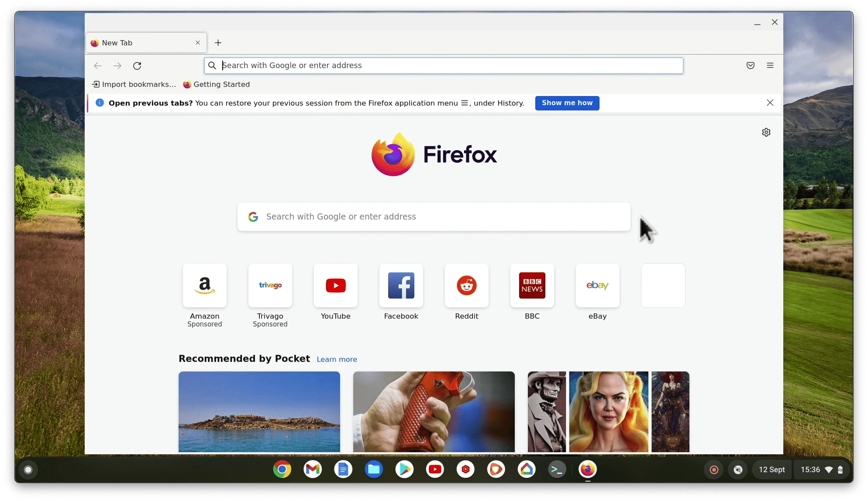Open the Play Store from the shelf
The width and height of the screenshot is (868, 501).
coord(404,470)
